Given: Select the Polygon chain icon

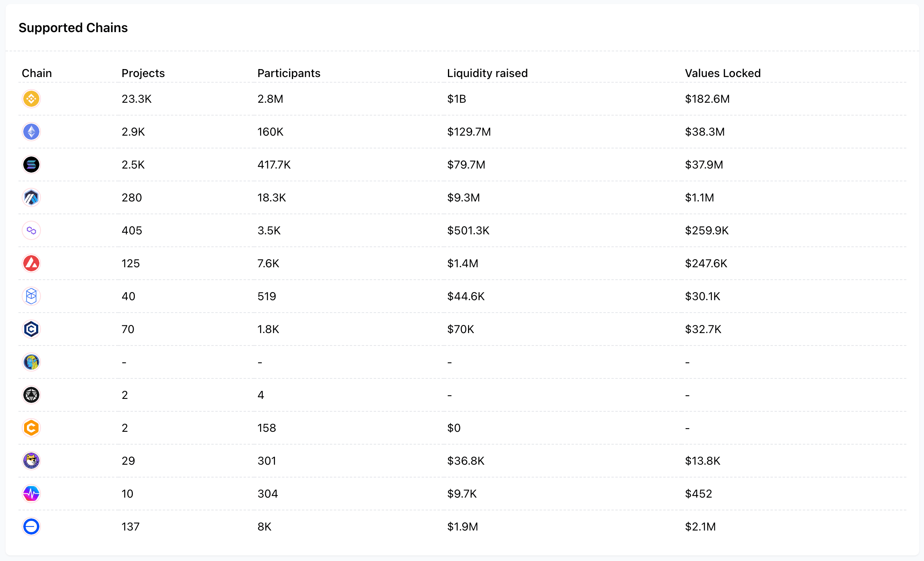Looking at the screenshot, I should (x=31, y=230).
